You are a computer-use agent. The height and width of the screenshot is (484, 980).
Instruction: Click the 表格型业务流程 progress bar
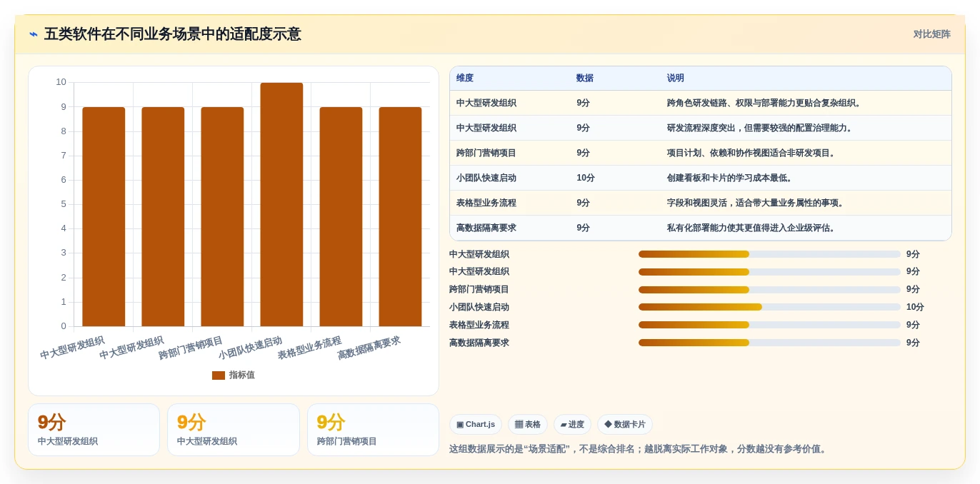(x=769, y=325)
